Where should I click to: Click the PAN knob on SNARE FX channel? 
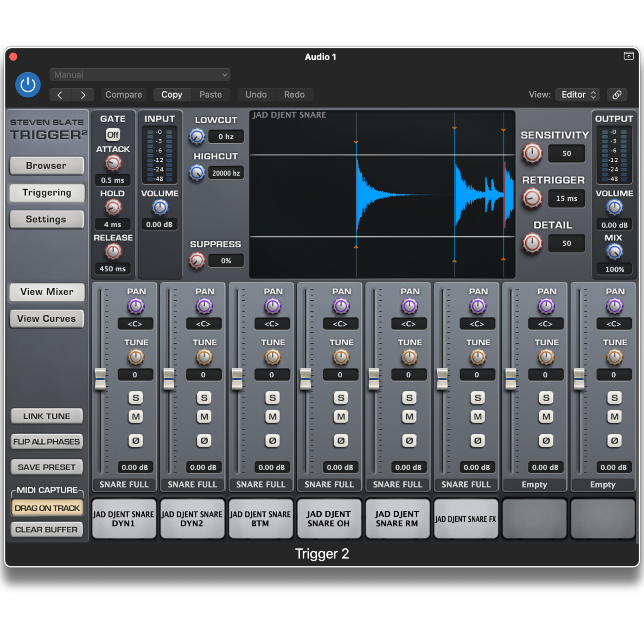pos(478,306)
